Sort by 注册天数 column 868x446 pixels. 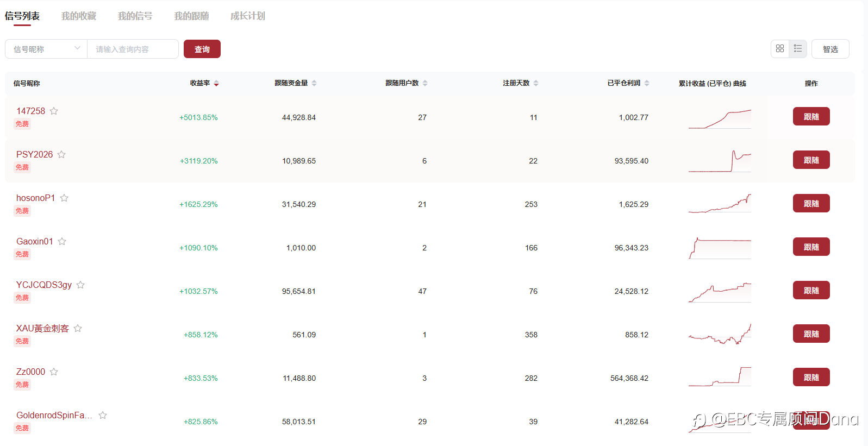click(x=536, y=83)
